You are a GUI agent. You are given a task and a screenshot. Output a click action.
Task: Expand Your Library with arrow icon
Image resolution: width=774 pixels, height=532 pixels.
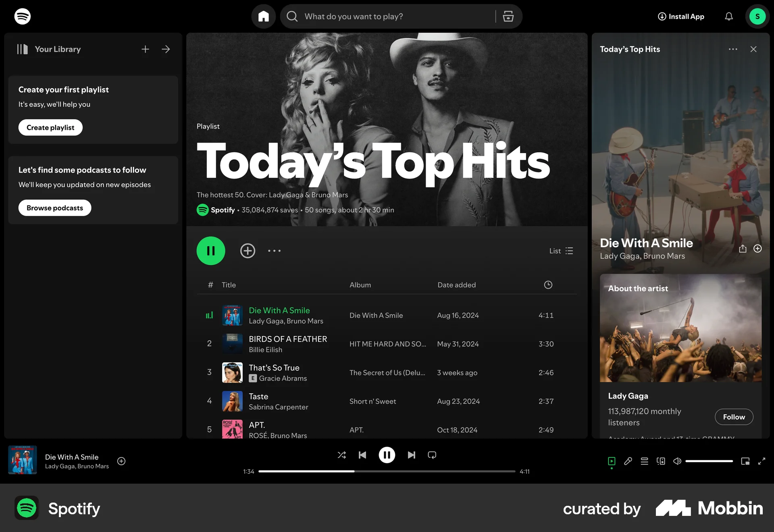[166, 49]
